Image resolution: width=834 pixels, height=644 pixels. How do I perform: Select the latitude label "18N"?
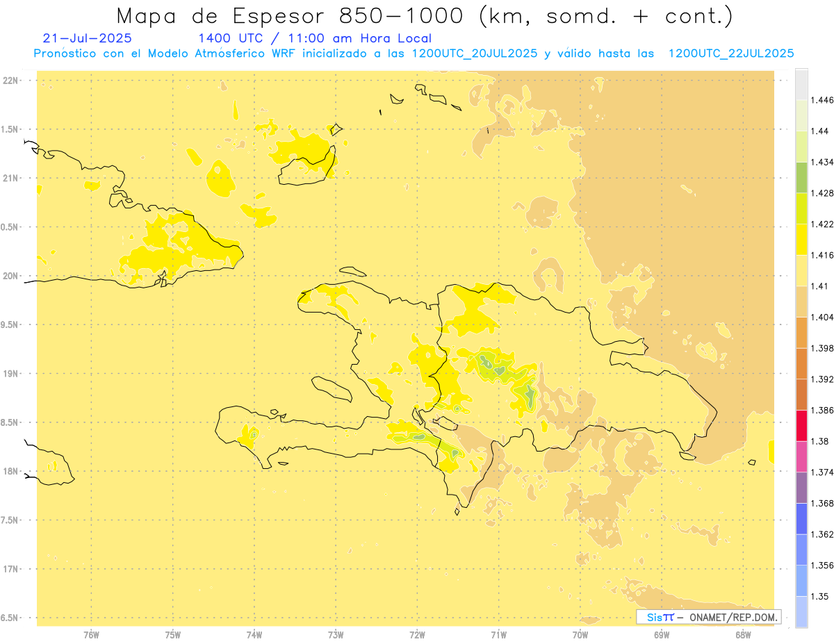tap(11, 471)
